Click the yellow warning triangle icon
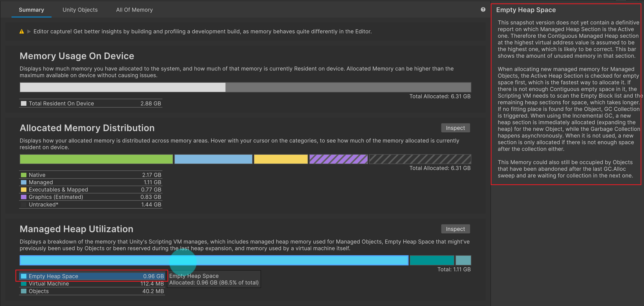Viewport: 644px width, 306px height. [22, 32]
